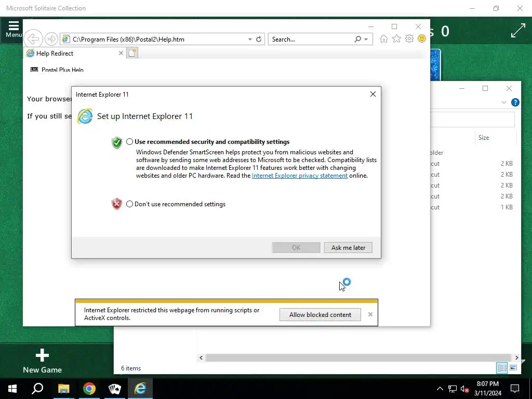Open search provider dropdown arrow

pyautogui.click(x=366, y=39)
